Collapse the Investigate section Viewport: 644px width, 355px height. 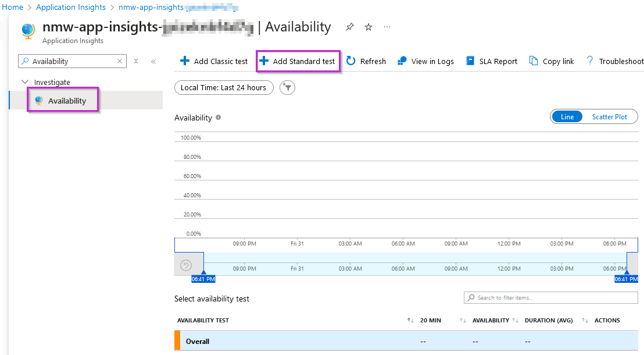(x=25, y=82)
